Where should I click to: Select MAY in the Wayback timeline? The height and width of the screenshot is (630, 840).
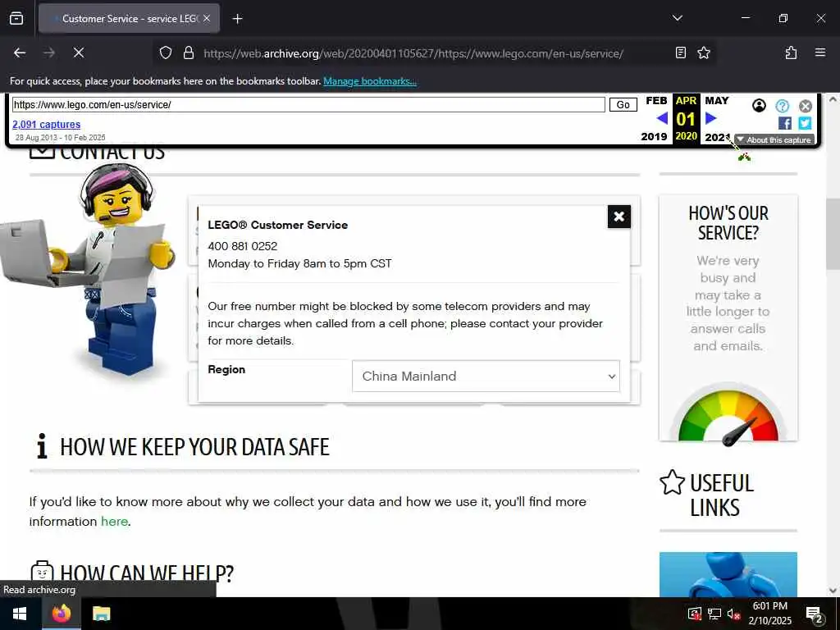[717, 101]
